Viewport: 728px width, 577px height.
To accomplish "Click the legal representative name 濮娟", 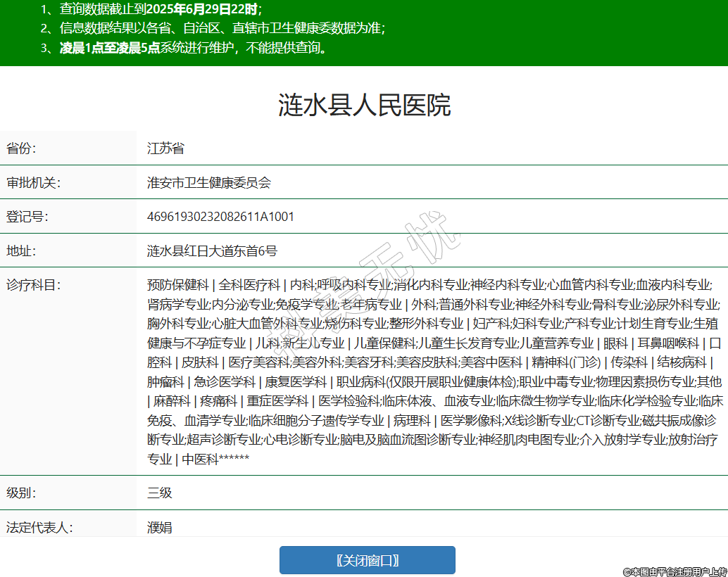I will point(159,527).
